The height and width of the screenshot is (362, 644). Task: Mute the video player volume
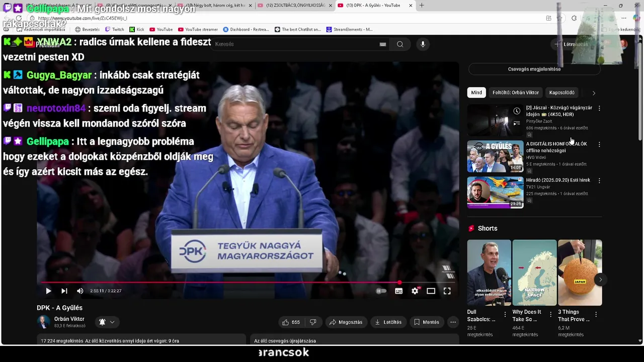80,291
